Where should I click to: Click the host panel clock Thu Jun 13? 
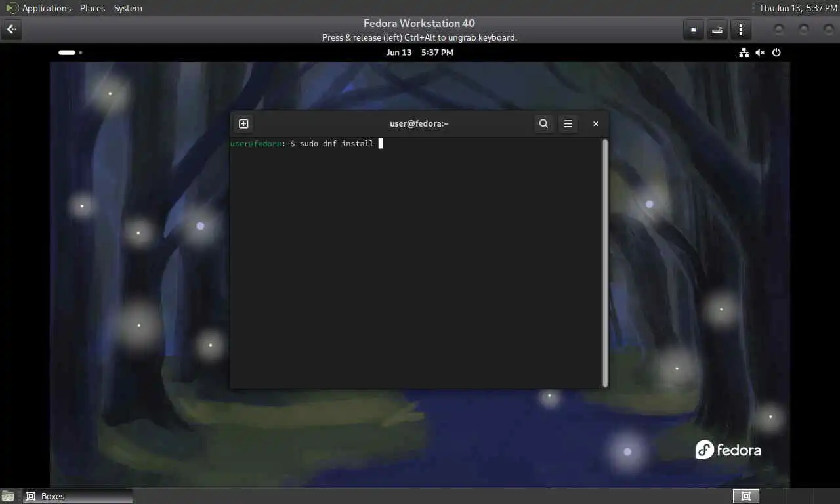(x=798, y=8)
